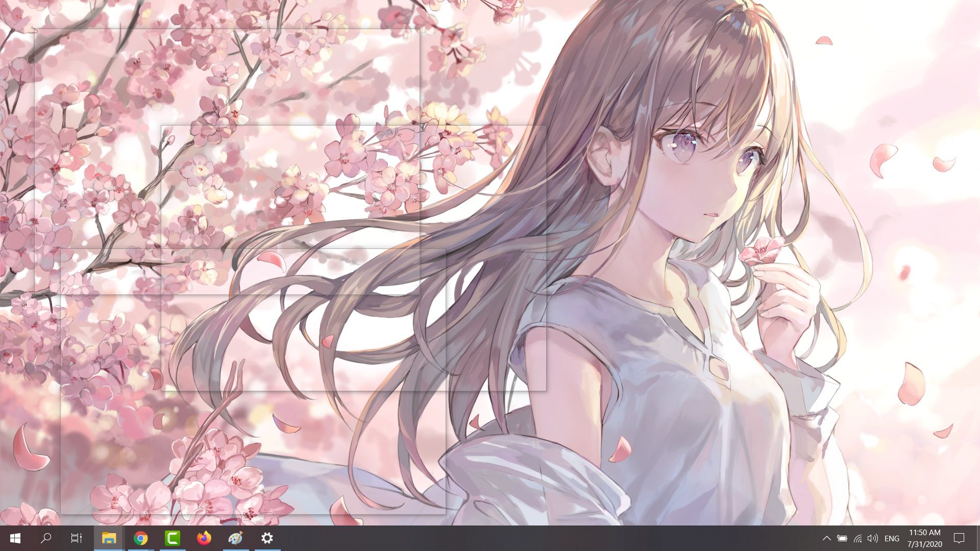Check battery status in tray
Viewport: 980px width, 551px height.
point(842,538)
